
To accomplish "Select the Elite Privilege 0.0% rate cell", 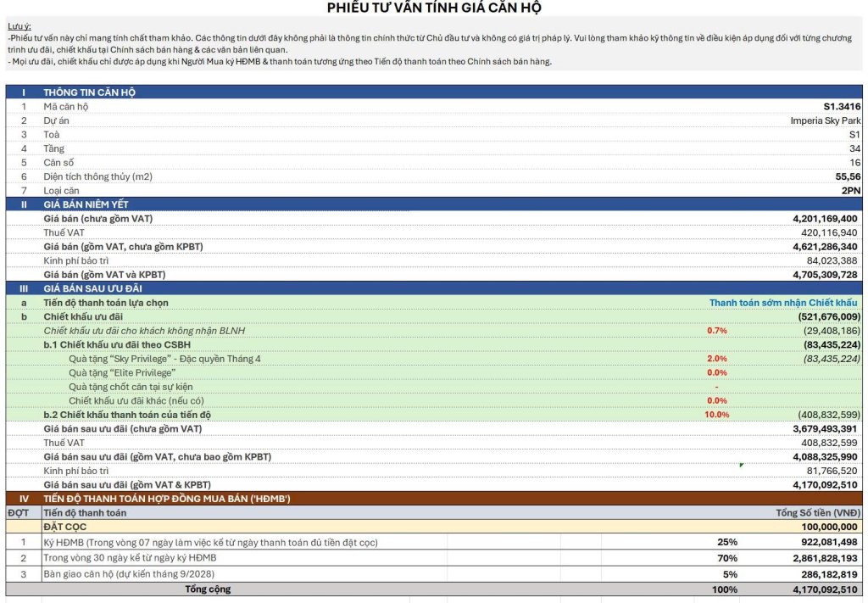I will [717, 372].
